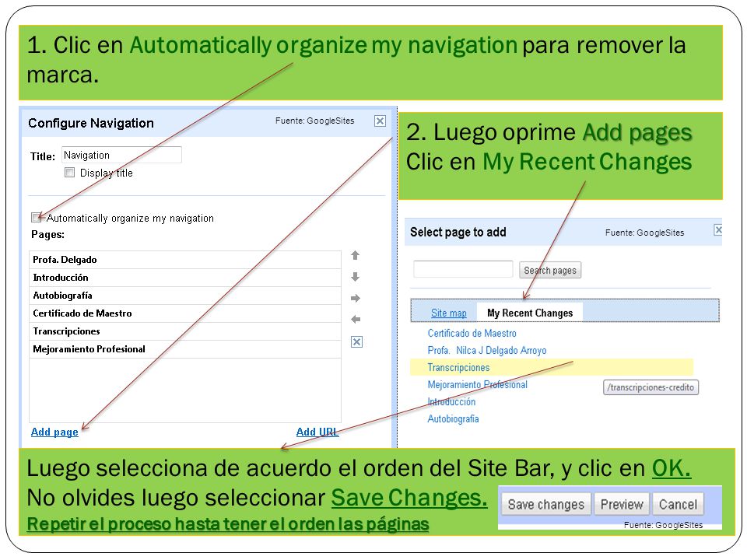The width and height of the screenshot is (747, 560).
Task: Open the Add URL link
Action: pos(317,432)
